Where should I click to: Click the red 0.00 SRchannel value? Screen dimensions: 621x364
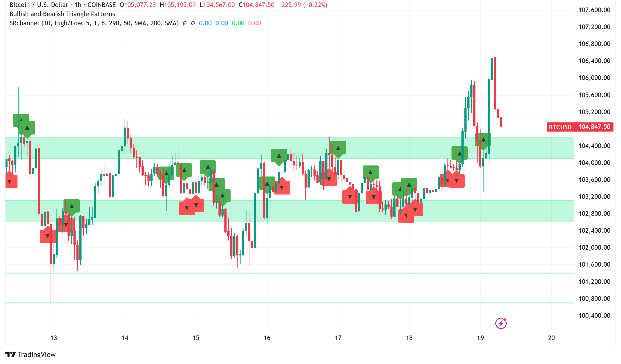point(255,23)
